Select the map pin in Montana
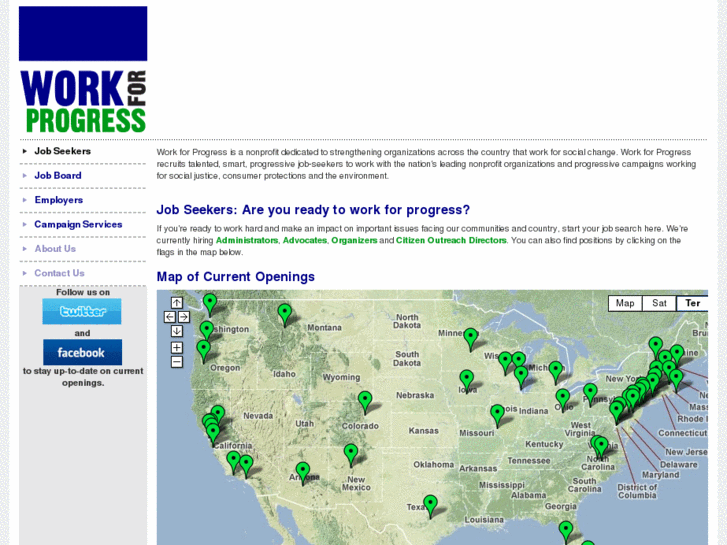 click(285, 315)
